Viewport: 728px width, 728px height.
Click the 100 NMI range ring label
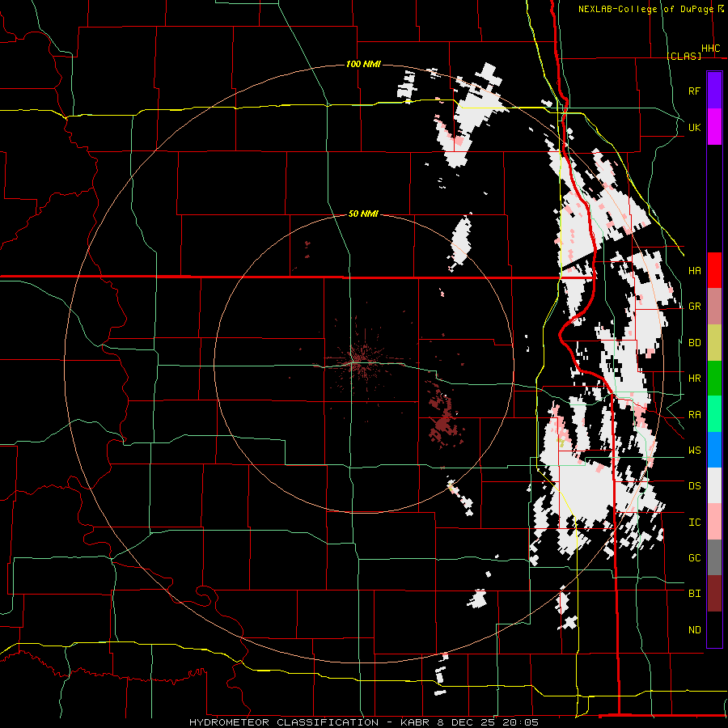363,64
